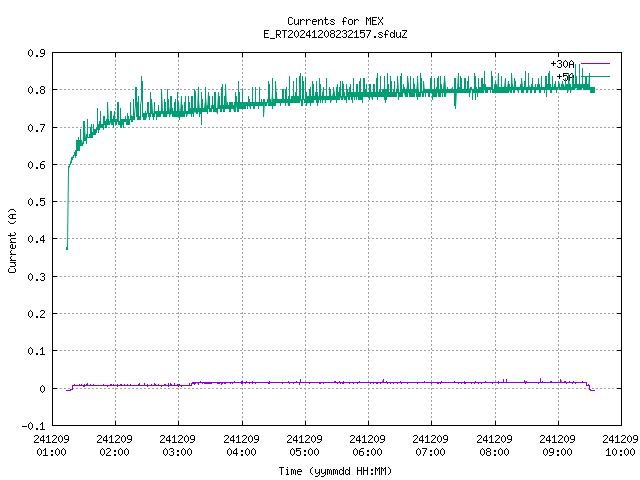This screenshot has height=480, width=640.
Task: Click the 241209 08:00 x-axis tick label
Action: [494, 445]
